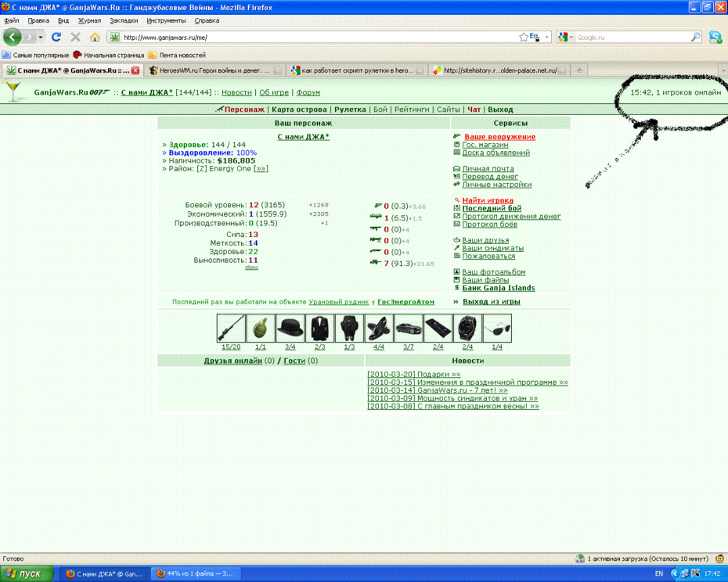Open the Доска объявлений link
The width and height of the screenshot is (728, 582).
(496, 153)
